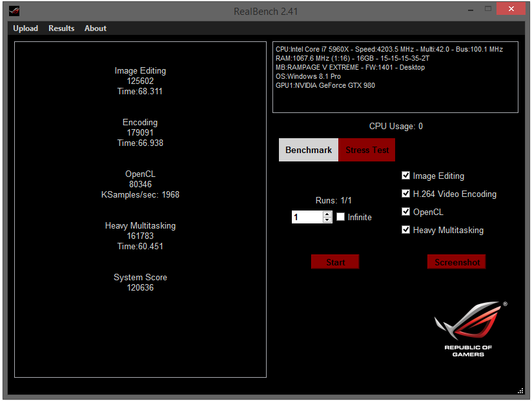Screen dimensions: 532x401
Task: Click 'Time:66.938' result
Action: (x=140, y=143)
